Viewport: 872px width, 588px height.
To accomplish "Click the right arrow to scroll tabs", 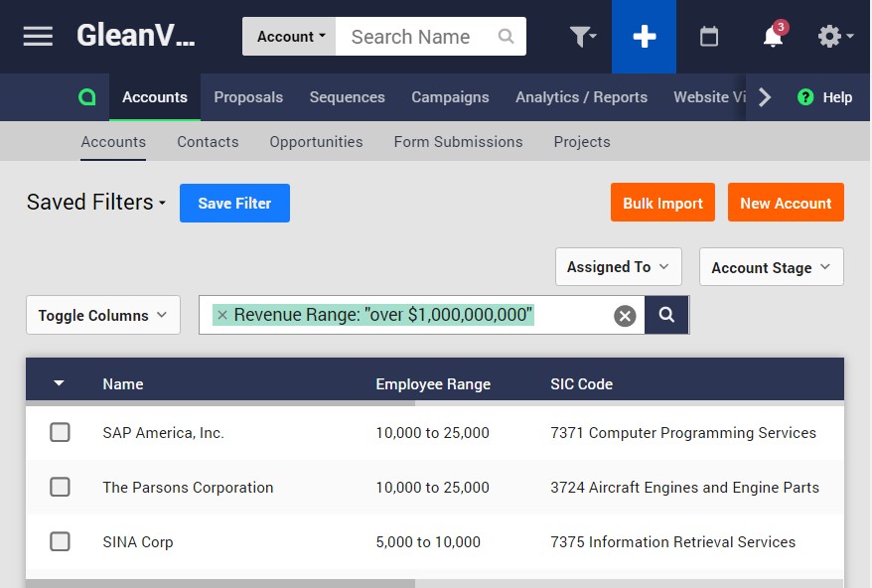I will pos(765,96).
